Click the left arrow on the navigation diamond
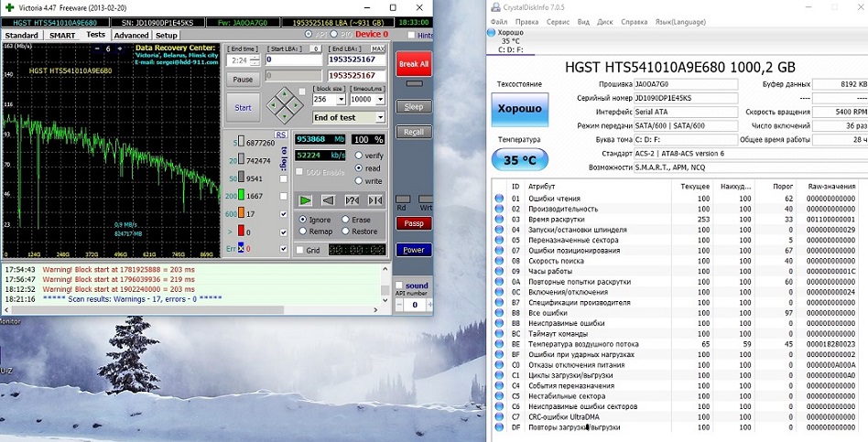This screenshot has width=868, height=442. 274,104
